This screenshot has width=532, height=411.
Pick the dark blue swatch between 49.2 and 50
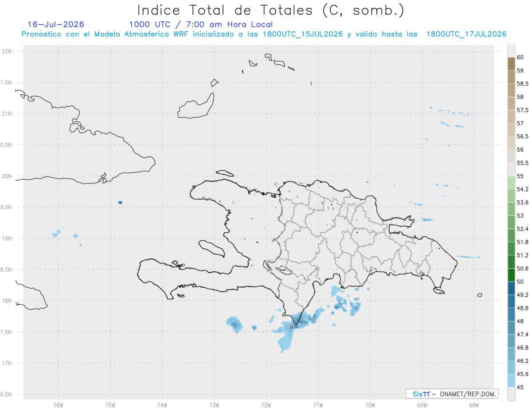pyautogui.click(x=511, y=288)
